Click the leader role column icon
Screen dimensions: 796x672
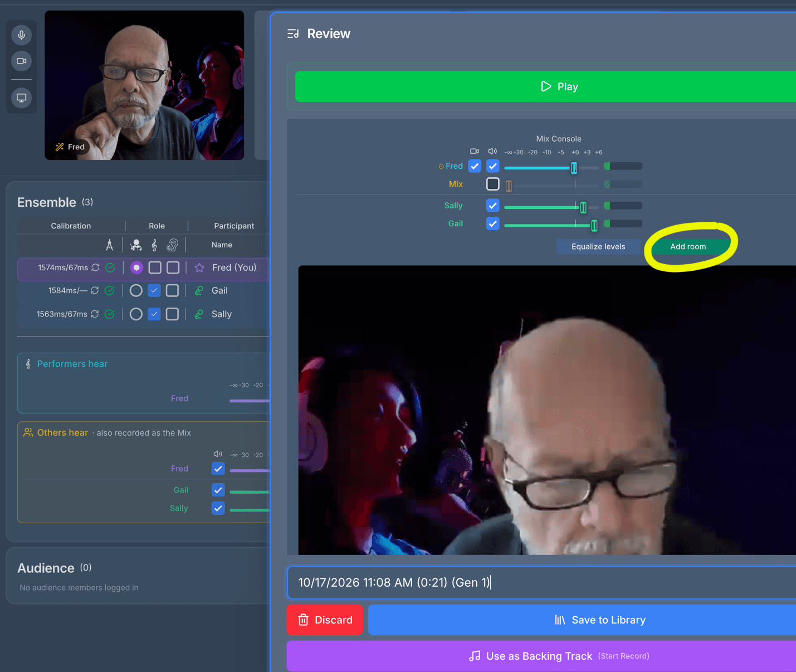point(136,245)
